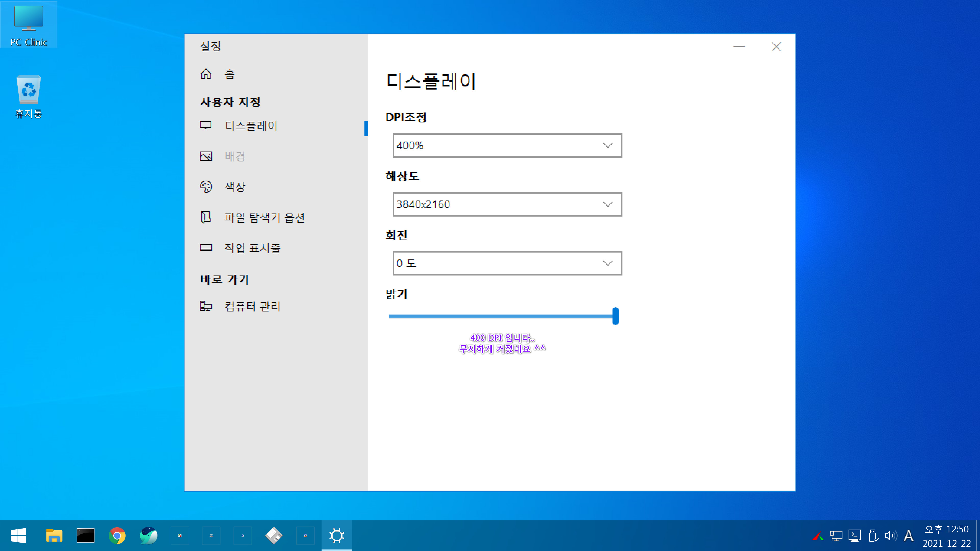The height and width of the screenshot is (551, 980).
Task: Open 작업 표시줄 settings in sidebar
Action: click(252, 248)
